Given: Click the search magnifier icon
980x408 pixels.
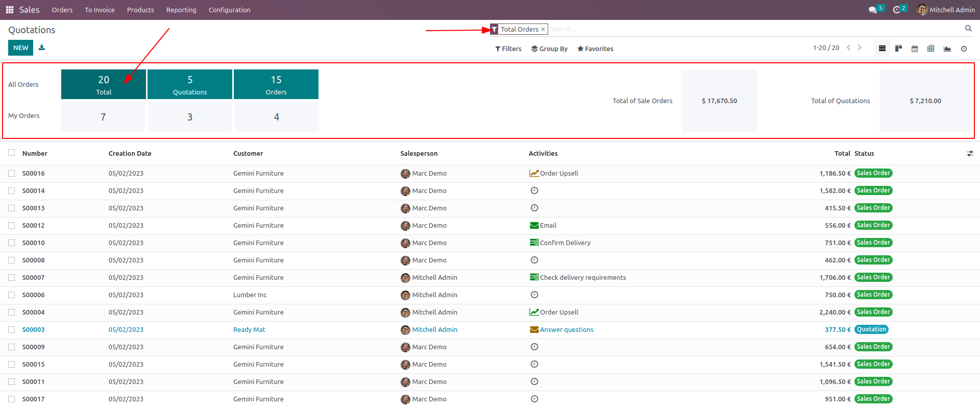Looking at the screenshot, I should pyautogui.click(x=968, y=29).
